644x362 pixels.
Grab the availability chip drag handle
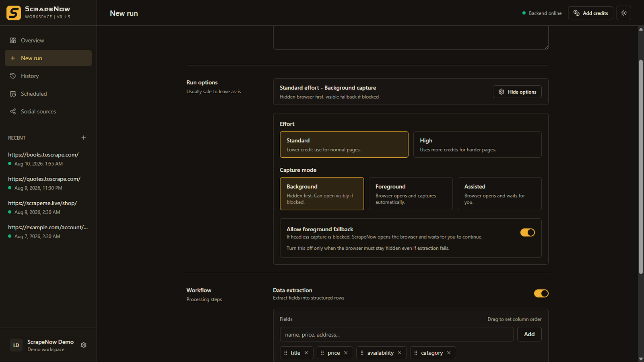(362, 353)
